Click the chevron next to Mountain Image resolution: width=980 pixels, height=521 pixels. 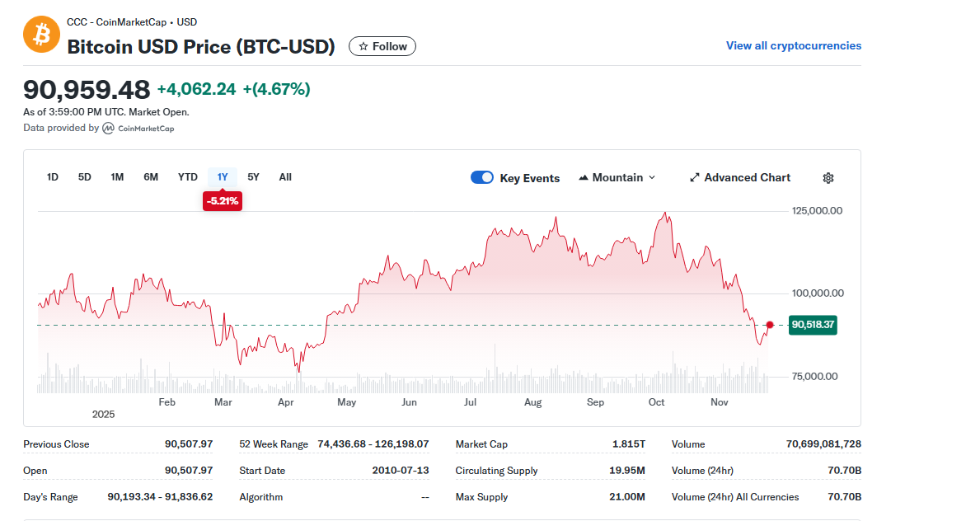[x=652, y=177]
